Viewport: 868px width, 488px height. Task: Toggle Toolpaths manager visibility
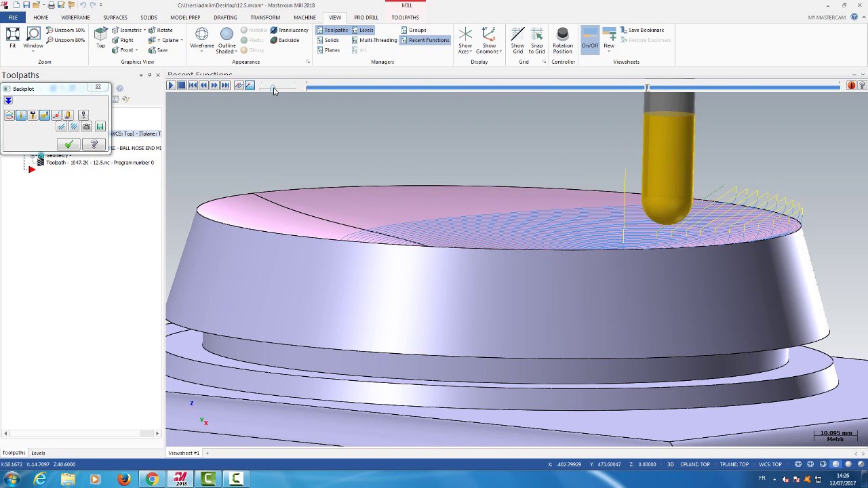tap(332, 30)
